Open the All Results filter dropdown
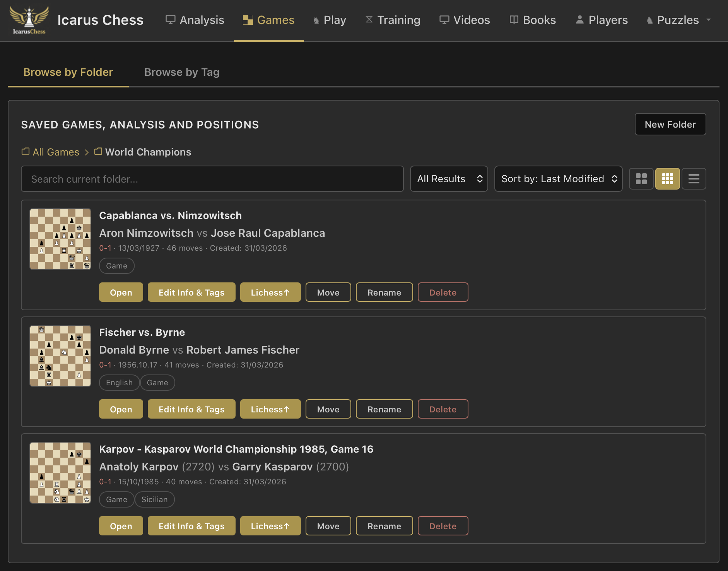This screenshot has width=728, height=571. coord(449,179)
